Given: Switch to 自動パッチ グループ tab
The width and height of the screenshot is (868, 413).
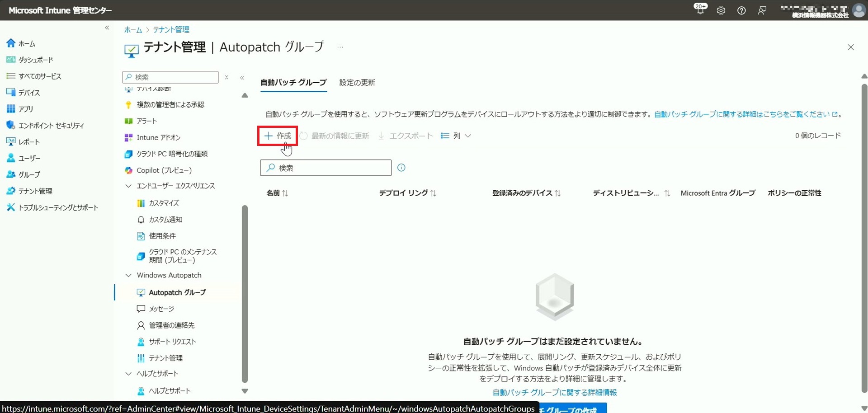Looking at the screenshot, I should point(293,83).
